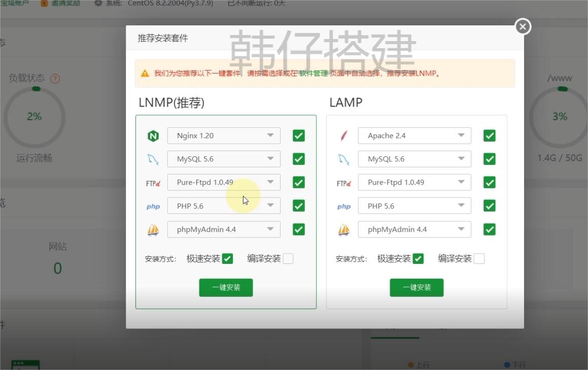The width and height of the screenshot is (588, 370).
Task: Click the Nginx logo icon in LNMP
Action: tap(153, 136)
